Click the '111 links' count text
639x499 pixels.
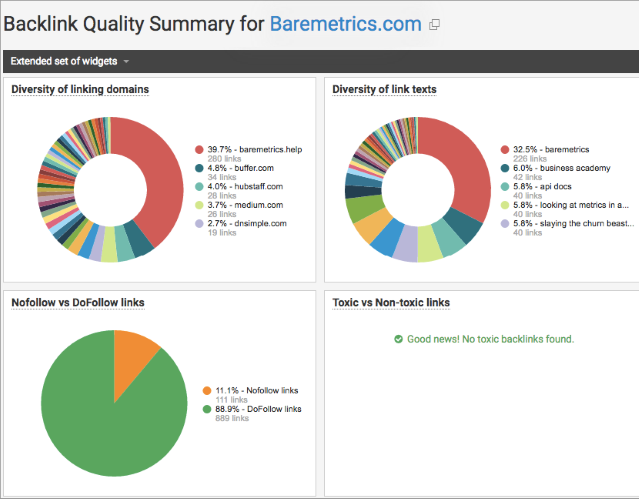click(x=231, y=400)
